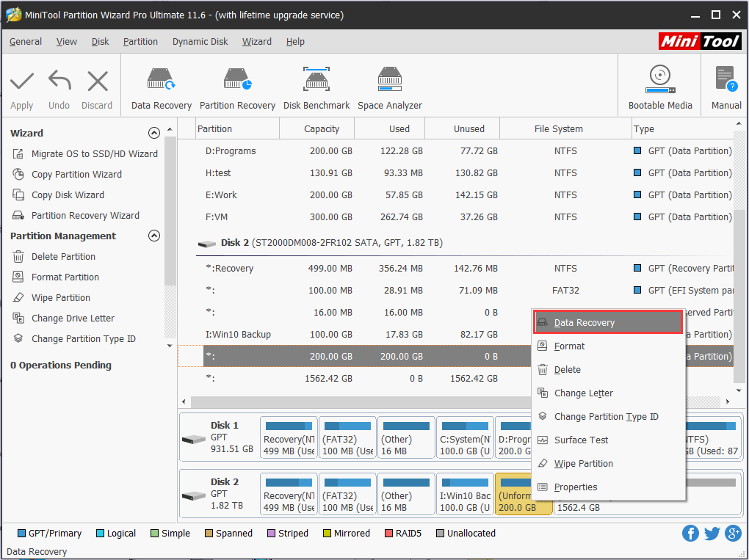Viewport: 749px width, 560px height.
Task: Click the sidebar scroll-down arrow
Action: coord(170,346)
